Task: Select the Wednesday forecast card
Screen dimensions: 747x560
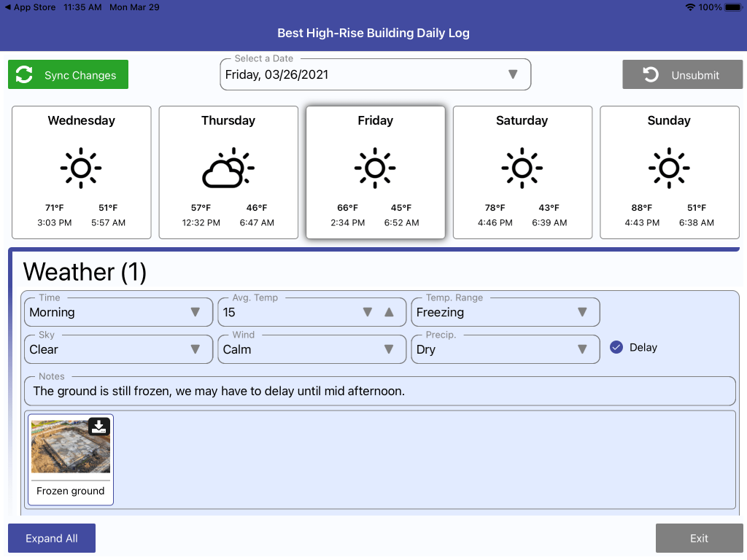Action: [82, 172]
